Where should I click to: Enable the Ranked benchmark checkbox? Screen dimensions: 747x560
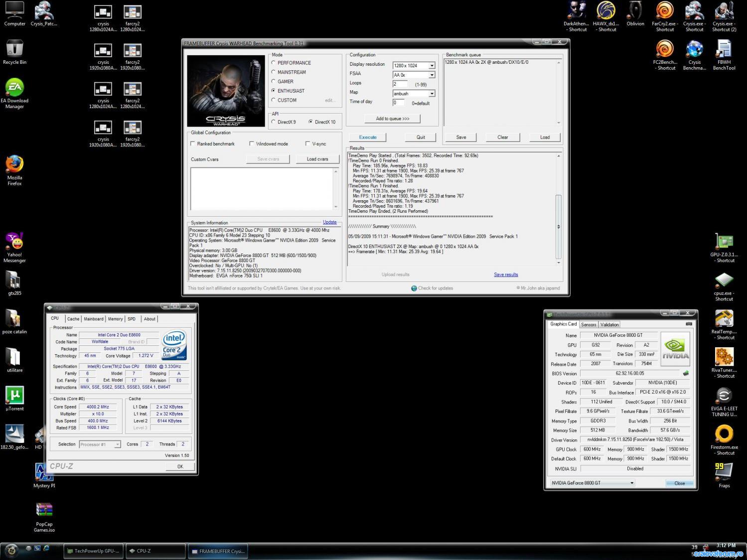click(193, 143)
